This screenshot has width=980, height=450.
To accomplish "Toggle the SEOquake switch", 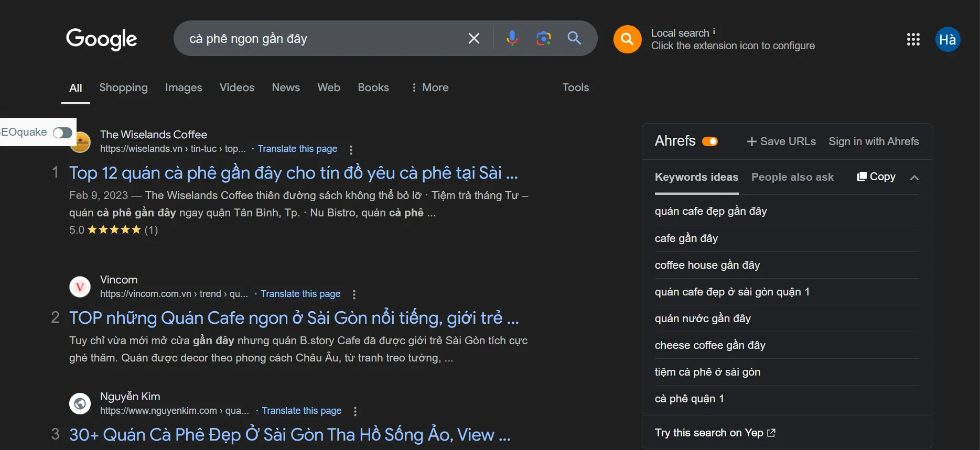I will [x=62, y=133].
